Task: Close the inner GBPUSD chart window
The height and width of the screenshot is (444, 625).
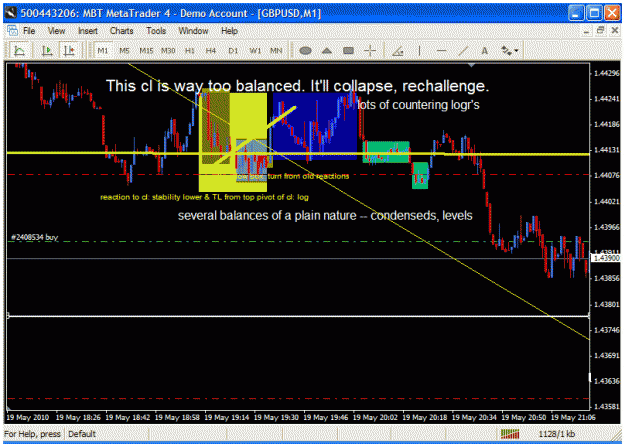Action: tap(615, 31)
